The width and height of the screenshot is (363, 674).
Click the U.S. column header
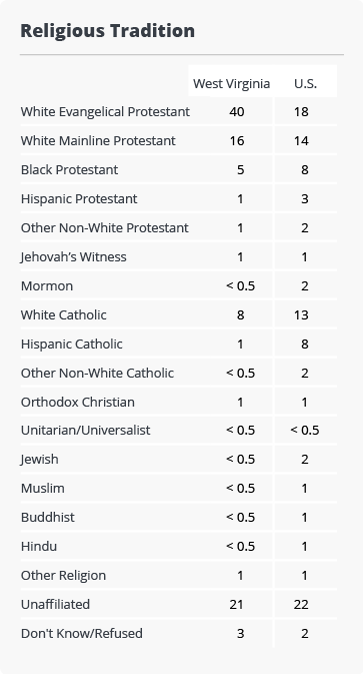coord(305,83)
